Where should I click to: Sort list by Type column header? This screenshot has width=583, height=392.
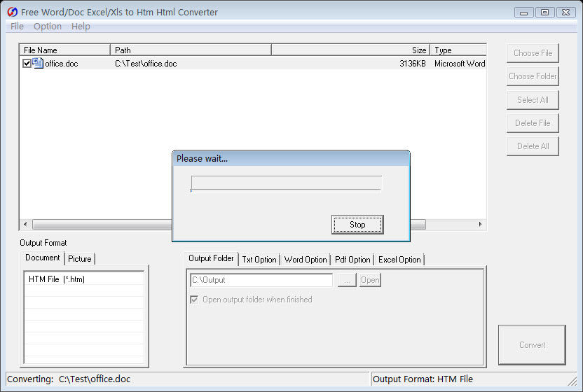tap(458, 50)
